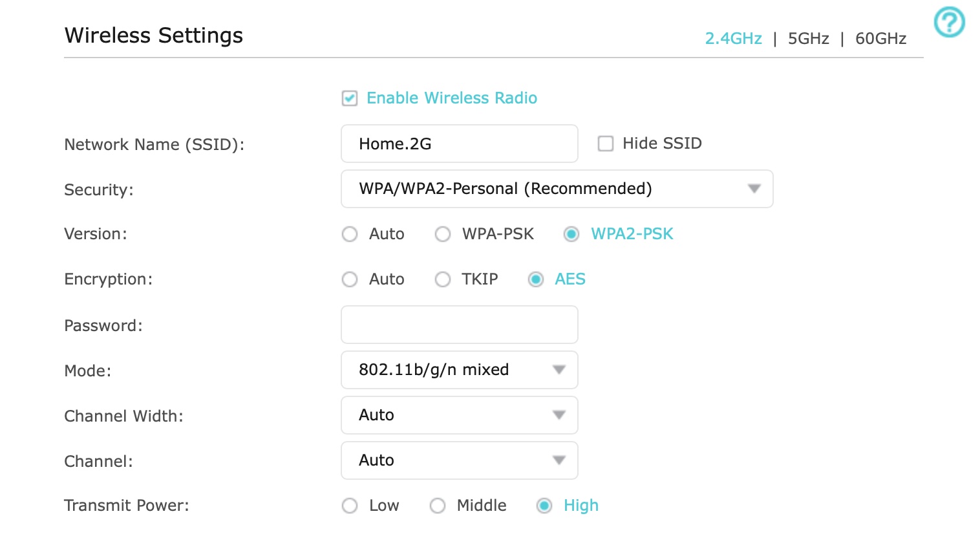Select the WPA2-PSK version radio button
This screenshot has width=980, height=538.
tap(571, 234)
